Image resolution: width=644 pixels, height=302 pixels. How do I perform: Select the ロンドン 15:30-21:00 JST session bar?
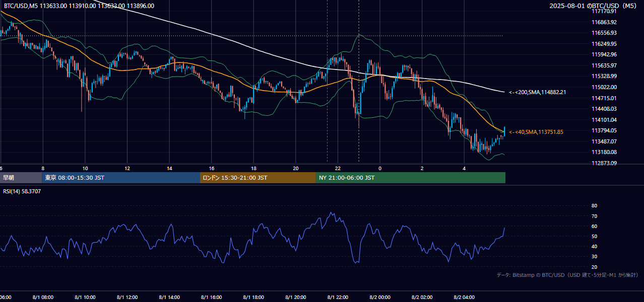[258, 178]
